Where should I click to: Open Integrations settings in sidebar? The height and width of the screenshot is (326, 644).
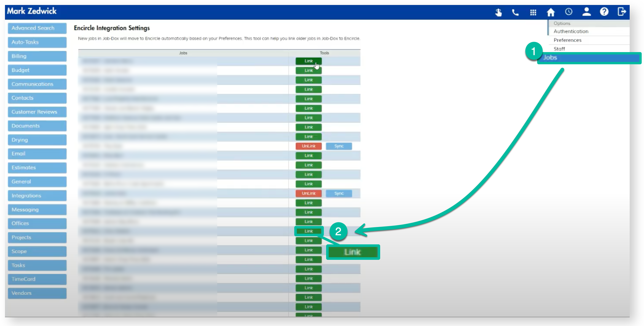[x=37, y=196]
